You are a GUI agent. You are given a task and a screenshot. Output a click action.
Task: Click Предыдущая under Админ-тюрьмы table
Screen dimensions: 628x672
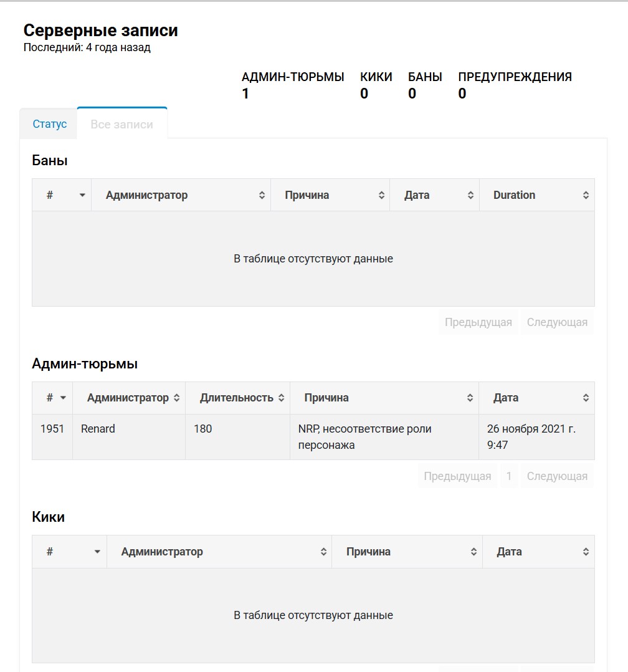tap(457, 476)
